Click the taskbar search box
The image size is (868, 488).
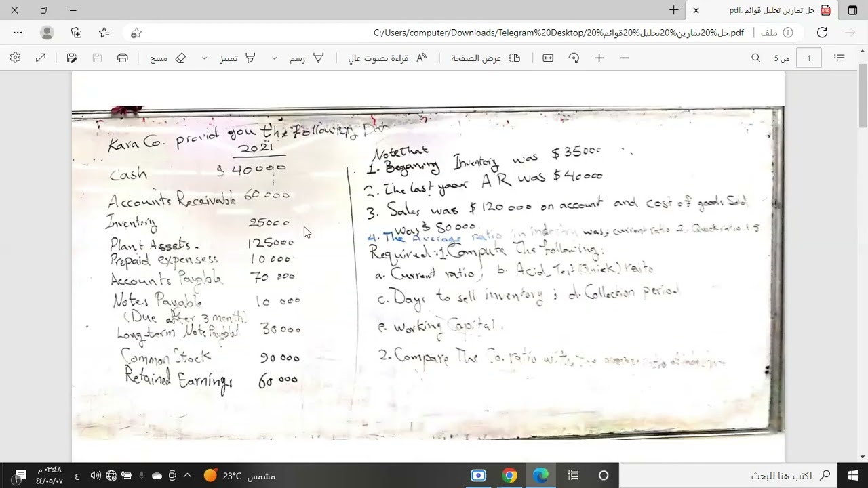coord(729,475)
